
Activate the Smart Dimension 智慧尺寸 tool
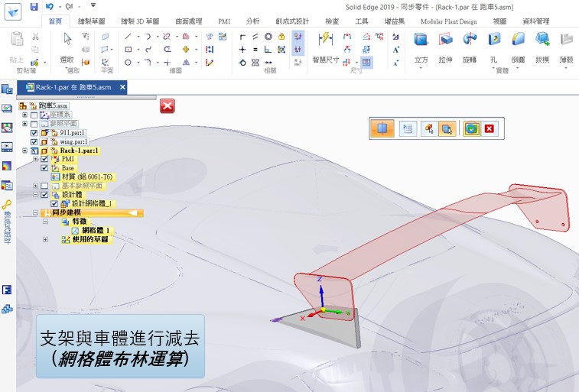click(326, 48)
